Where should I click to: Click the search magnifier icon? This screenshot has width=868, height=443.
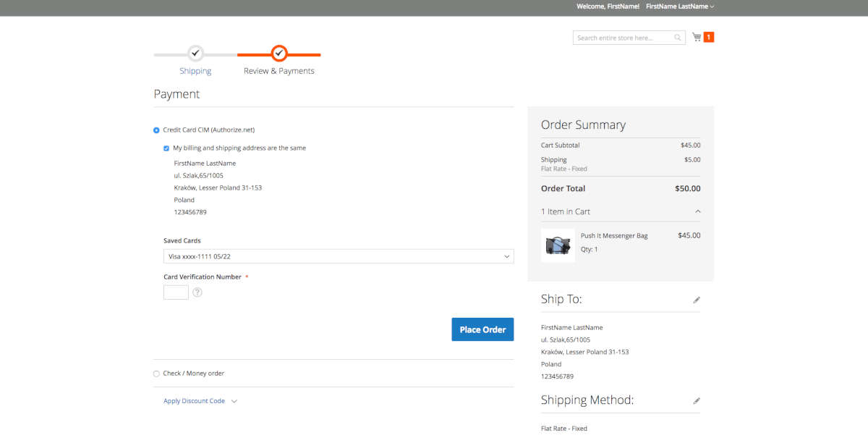678,38
